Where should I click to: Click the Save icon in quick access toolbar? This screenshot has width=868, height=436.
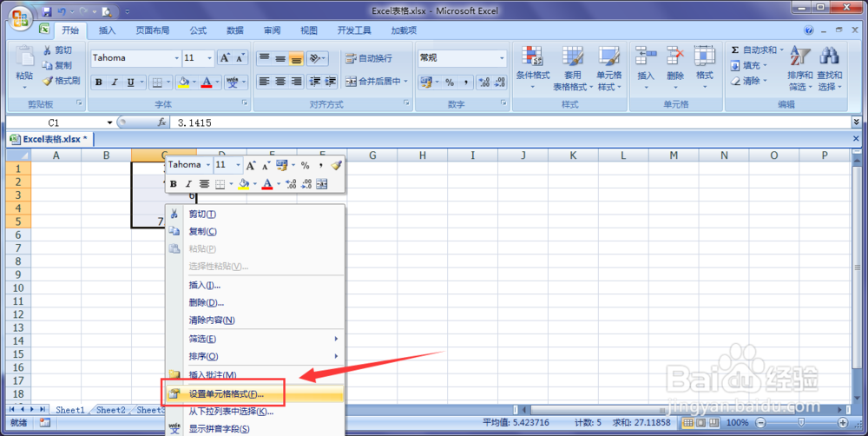pyautogui.click(x=47, y=11)
